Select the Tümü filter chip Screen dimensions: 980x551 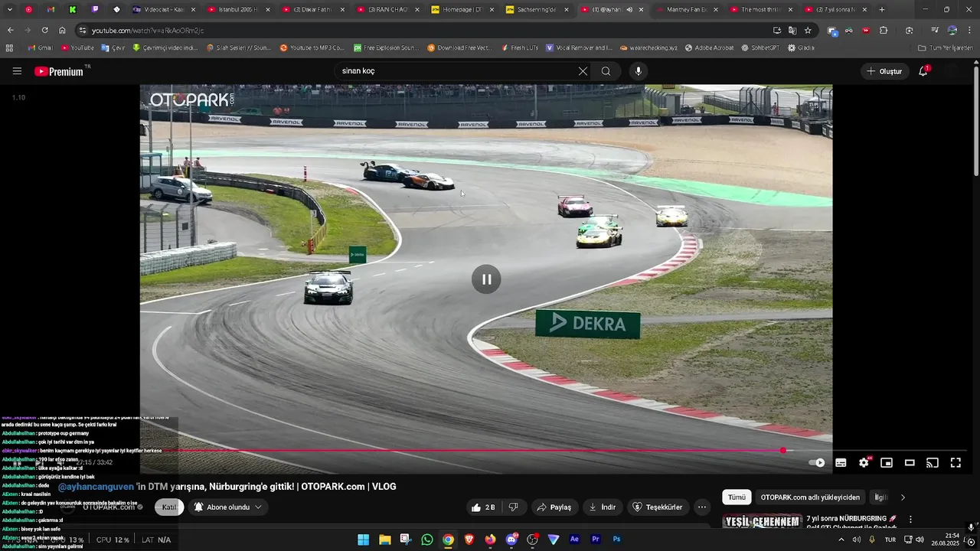tap(737, 497)
